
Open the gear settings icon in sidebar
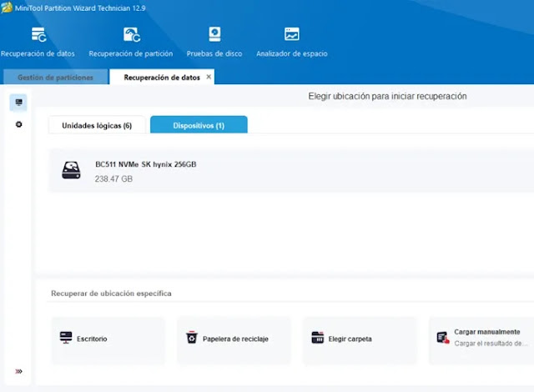click(x=18, y=124)
